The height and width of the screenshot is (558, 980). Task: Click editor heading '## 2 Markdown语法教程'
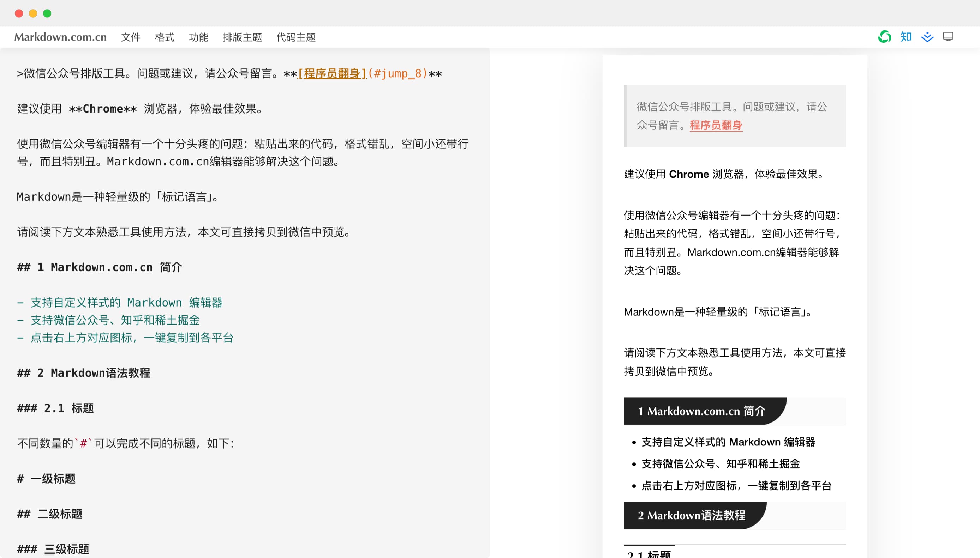[x=84, y=373]
